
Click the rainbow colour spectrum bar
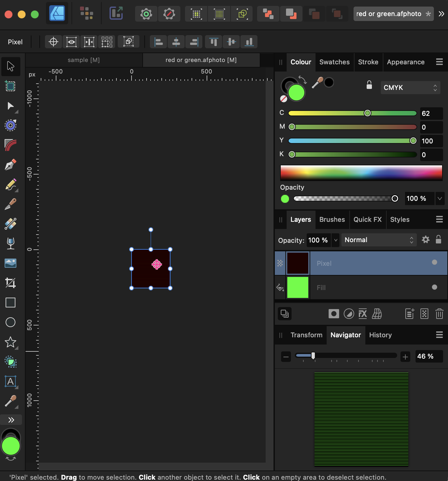(x=361, y=173)
